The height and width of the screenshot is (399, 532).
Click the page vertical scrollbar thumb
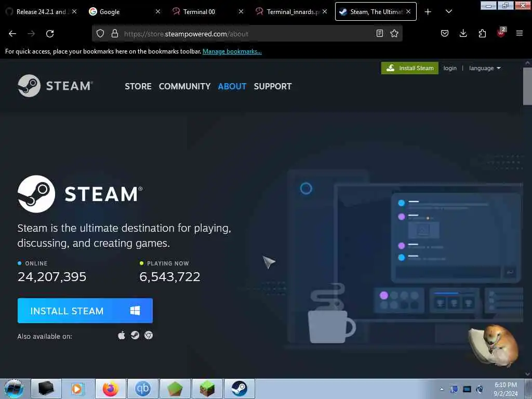[528, 86]
